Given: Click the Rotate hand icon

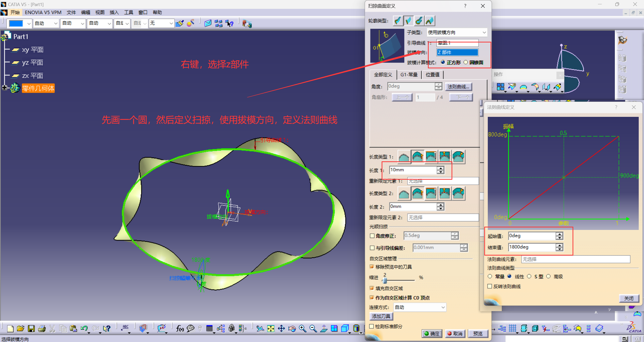Looking at the screenshot, I should coord(292,328).
